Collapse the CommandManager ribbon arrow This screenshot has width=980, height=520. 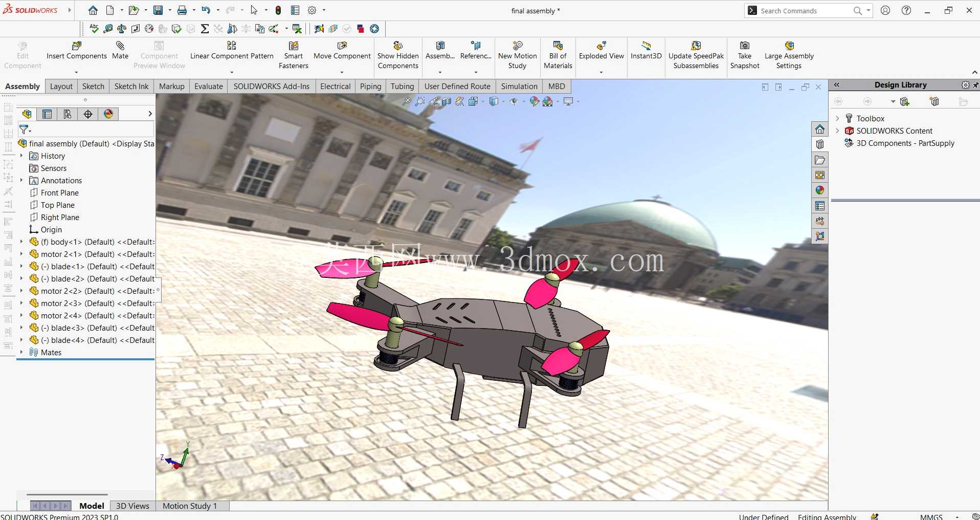[x=975, y=72]
